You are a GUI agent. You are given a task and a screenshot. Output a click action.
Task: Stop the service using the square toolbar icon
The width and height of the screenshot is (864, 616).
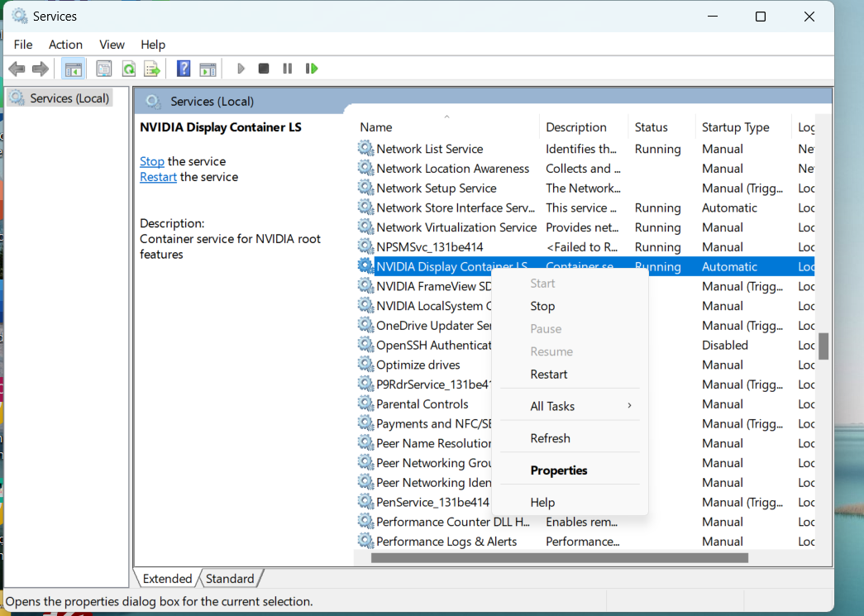click(263, 68)
